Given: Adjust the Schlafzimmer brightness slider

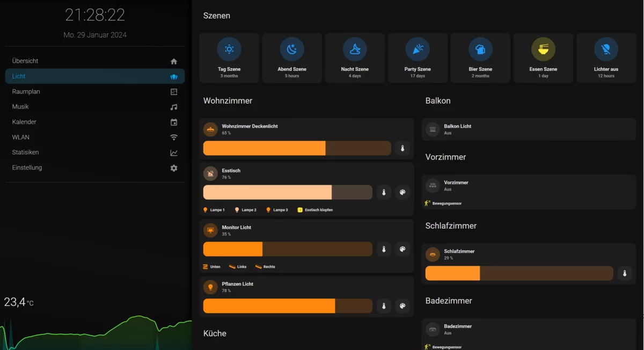Looking at the screenshot, I should click(519, 273).
